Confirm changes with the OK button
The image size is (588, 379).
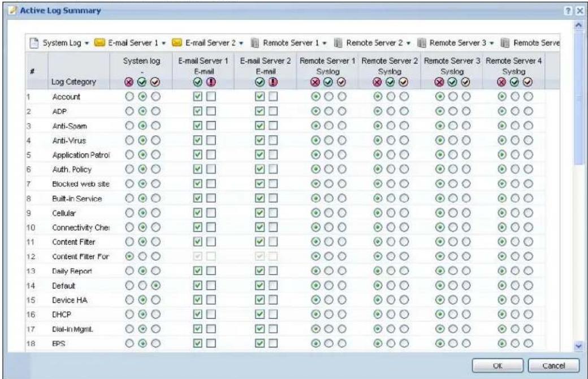497,365
